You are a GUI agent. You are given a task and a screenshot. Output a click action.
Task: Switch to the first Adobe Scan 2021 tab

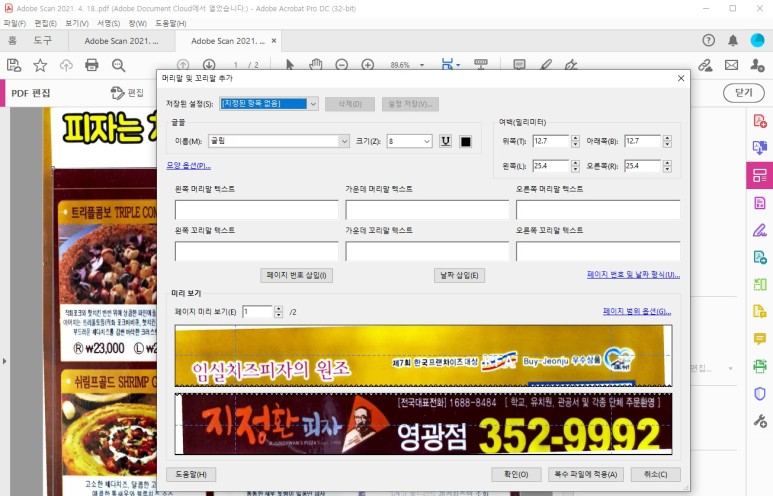121,41
